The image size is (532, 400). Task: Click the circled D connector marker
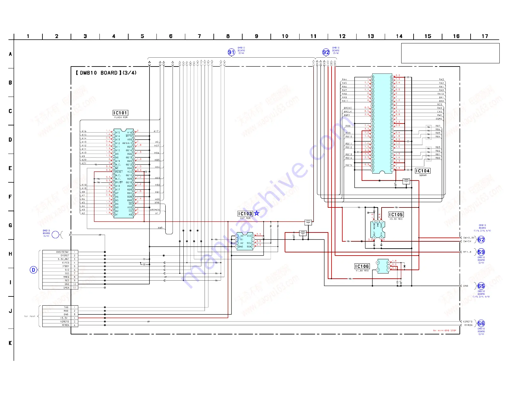[34, 270]
